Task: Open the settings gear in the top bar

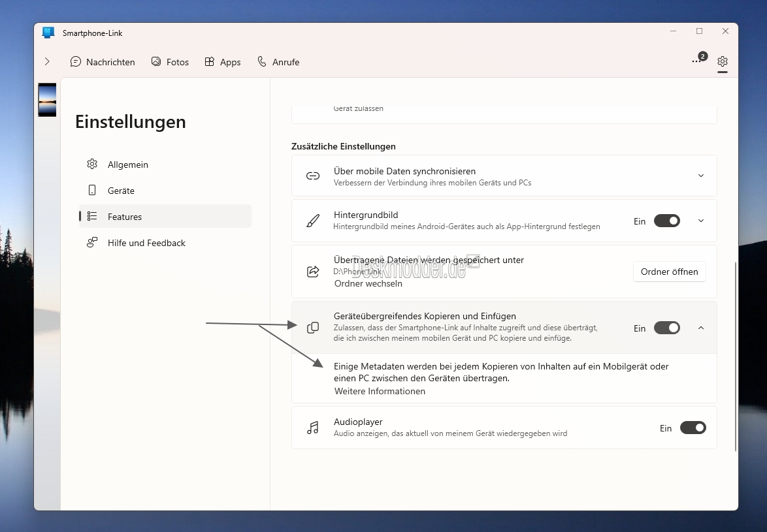Action: point(723,61)
